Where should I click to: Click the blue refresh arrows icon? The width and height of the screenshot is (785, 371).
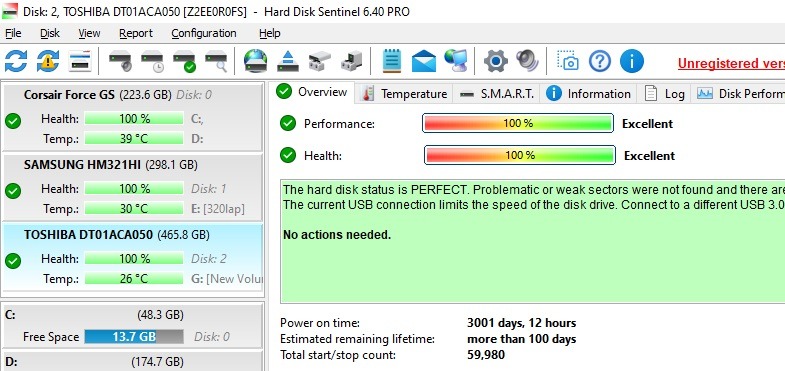tap(16, 61)
